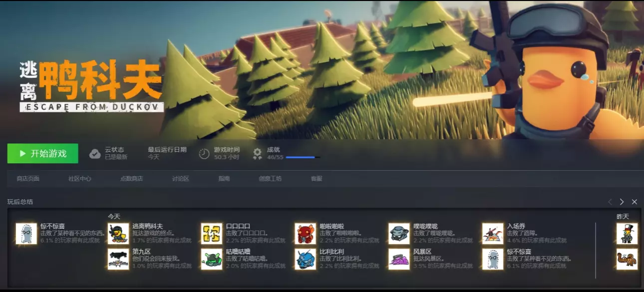644x292 pixels.
Task: Click the 咕噜咕噜 achievement title
Action: click(x=238, y=252)
